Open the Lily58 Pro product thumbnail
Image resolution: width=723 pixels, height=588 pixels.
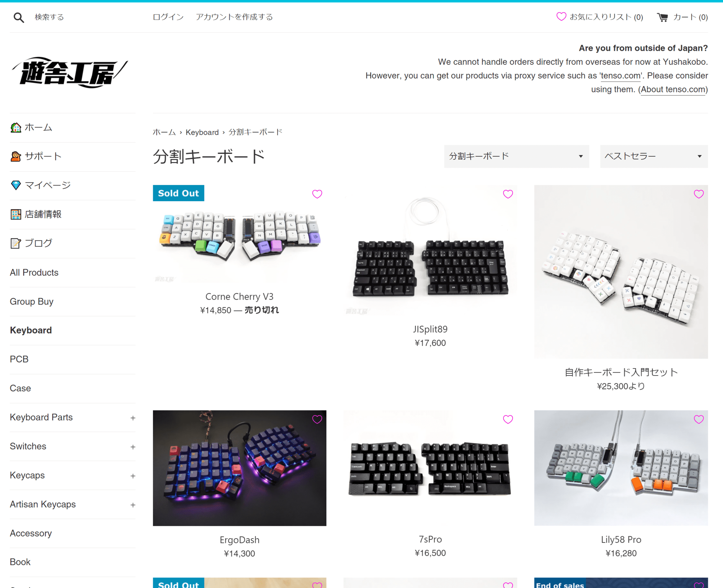click(x=621, y=468)
